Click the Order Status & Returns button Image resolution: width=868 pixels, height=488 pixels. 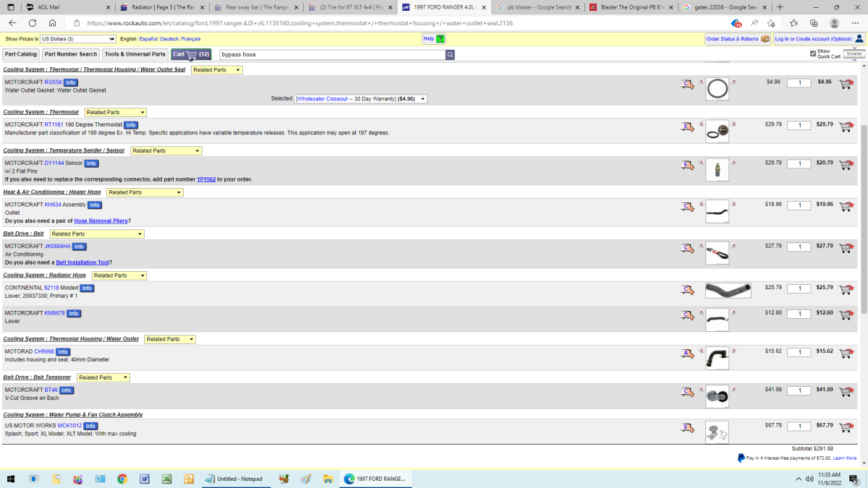tap(737, 39)
